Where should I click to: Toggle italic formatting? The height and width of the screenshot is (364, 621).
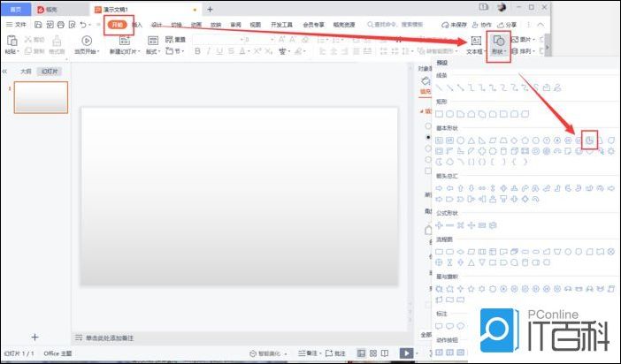click(208, 51)
